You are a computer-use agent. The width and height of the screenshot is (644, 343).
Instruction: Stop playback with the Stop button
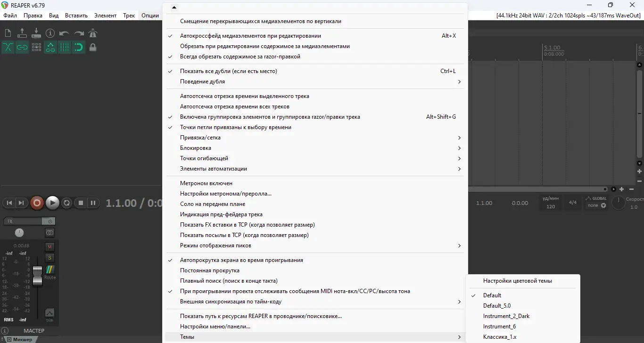81,203
